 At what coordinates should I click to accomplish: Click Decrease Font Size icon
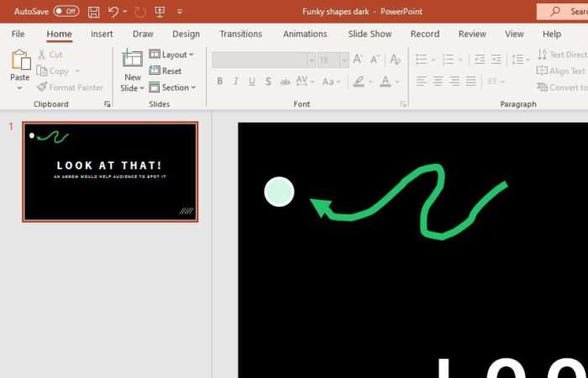(x=375, y=60)
